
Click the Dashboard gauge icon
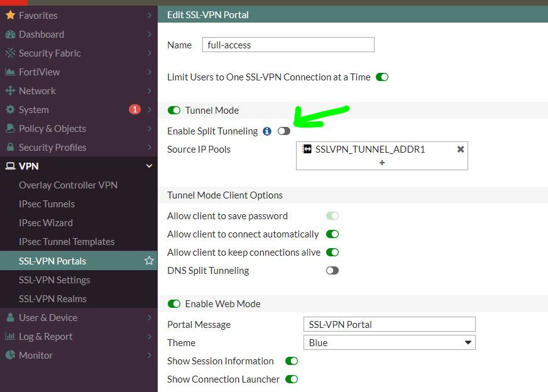(x=11, y=35)
